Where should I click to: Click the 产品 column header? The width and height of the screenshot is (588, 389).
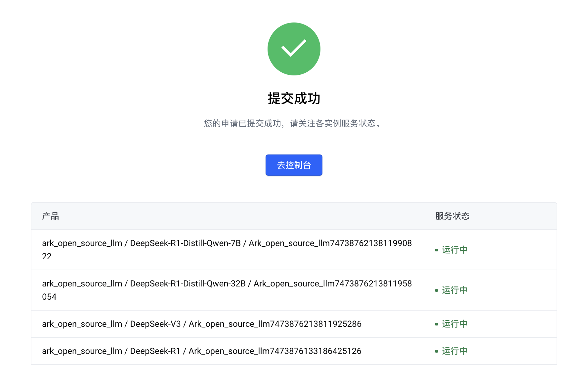pos(50,216)
